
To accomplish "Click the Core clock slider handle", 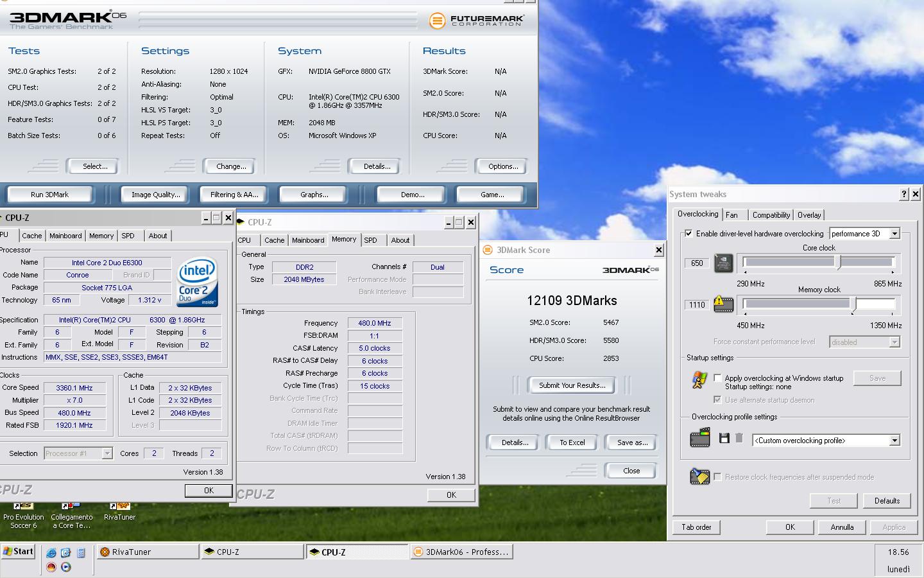I will [838, 261].
